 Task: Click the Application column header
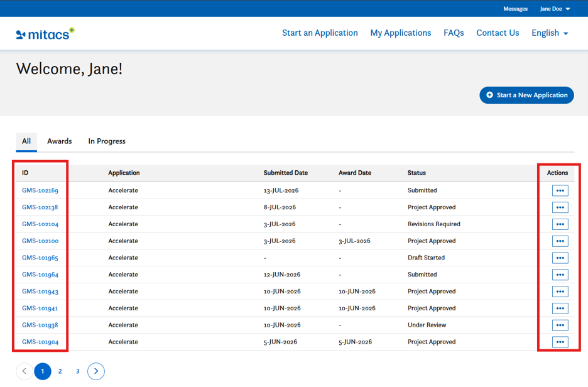[124, 173]
